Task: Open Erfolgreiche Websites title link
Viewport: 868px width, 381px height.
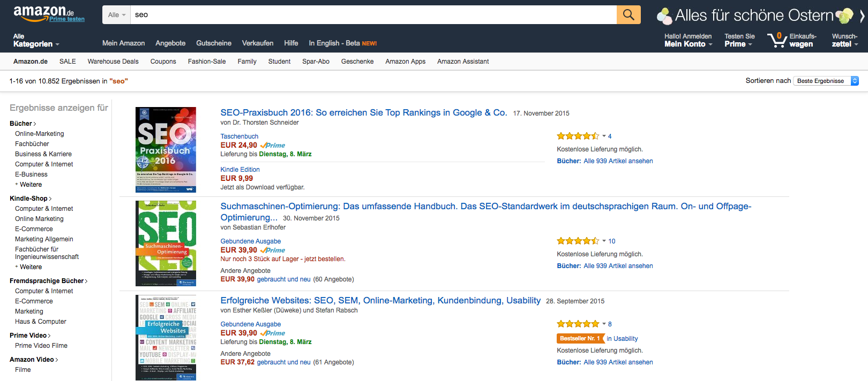Action: (x=380, y=301)
